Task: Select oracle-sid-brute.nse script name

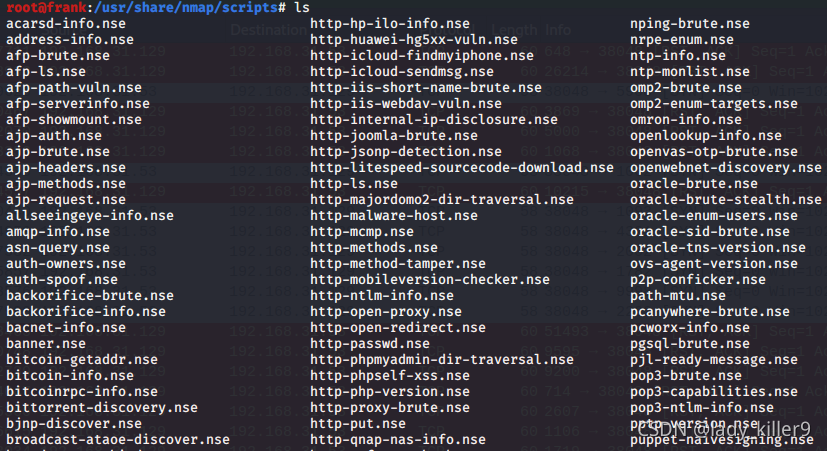Action: (710, 232)
